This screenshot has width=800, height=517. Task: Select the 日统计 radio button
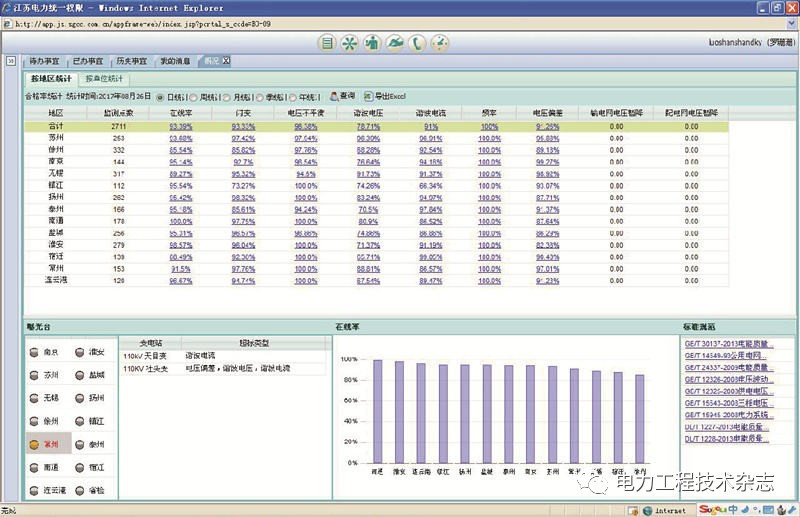(162, 97)
